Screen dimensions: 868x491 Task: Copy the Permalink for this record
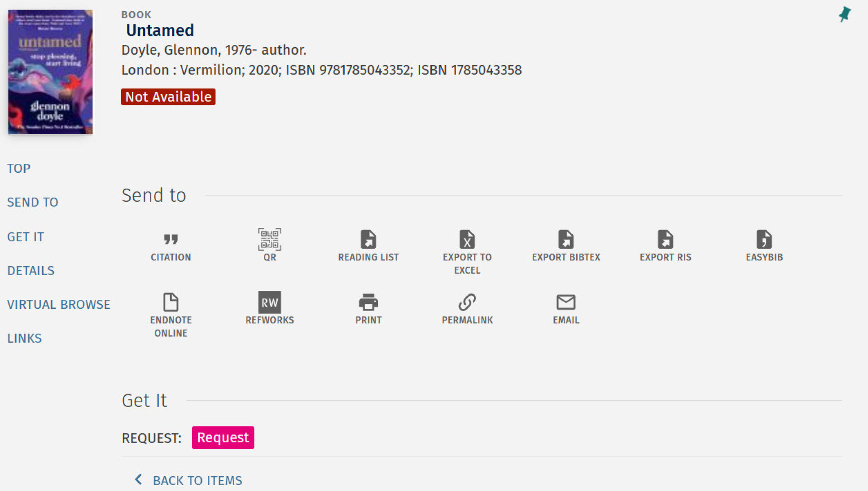click(x=467, y=308)
